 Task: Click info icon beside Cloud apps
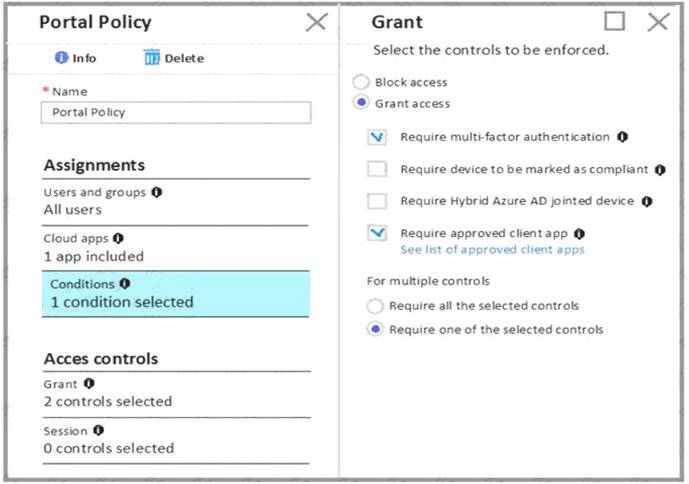coord(119,238)
